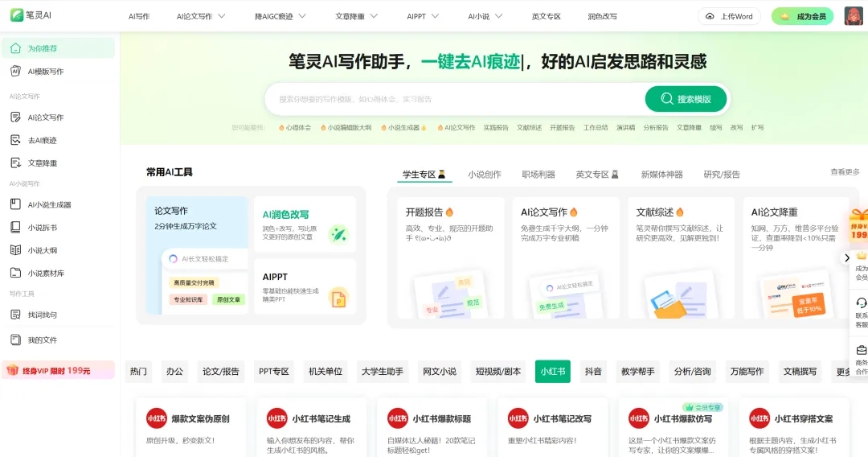Select the 网文小说 category tab
Image resolution: width=868 pixels, height=457 pixels.
coord(440,371)
